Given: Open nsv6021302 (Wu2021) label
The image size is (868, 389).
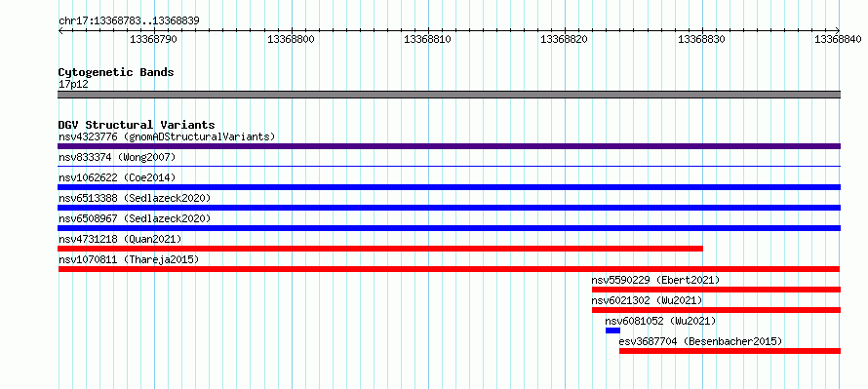Looking at the screenshot, I should pos(648,300).
